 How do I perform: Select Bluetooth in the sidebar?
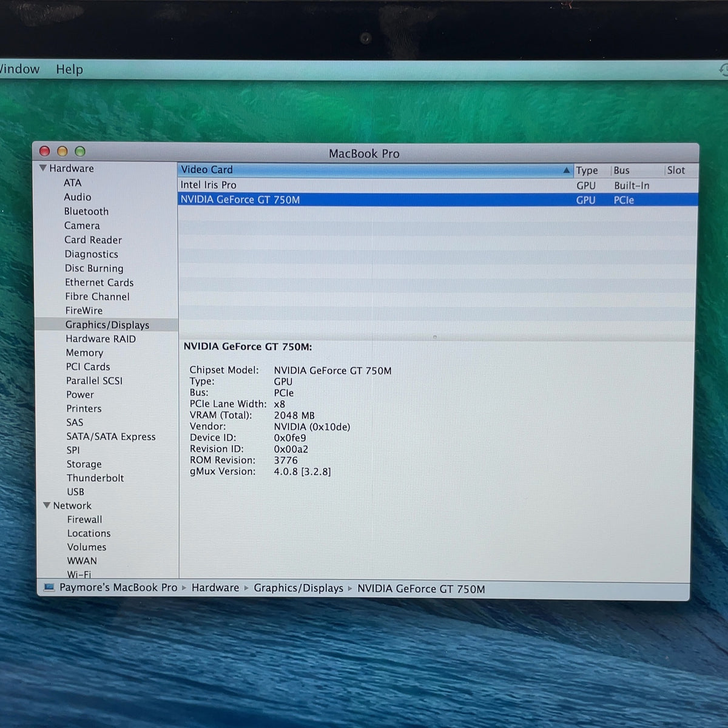click(86, 211)
